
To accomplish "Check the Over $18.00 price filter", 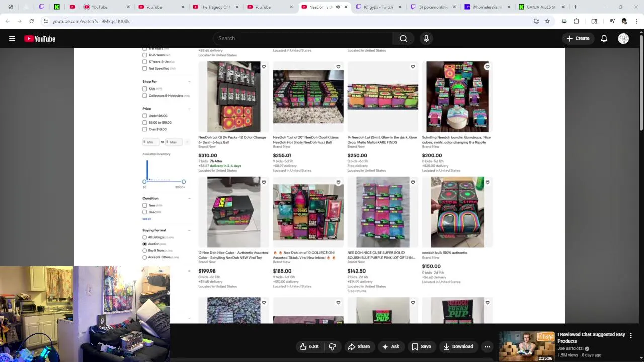I will coord(145,129).
